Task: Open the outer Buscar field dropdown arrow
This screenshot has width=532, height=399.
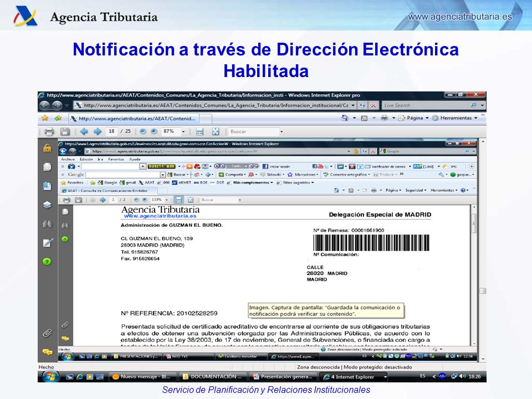Action: tap(282, 132)
